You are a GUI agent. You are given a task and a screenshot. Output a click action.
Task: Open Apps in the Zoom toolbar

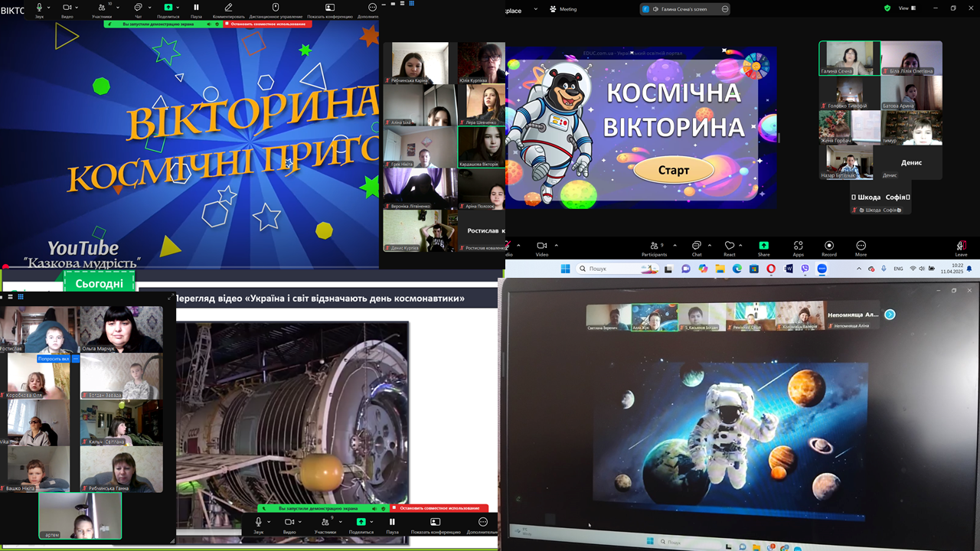798,249
